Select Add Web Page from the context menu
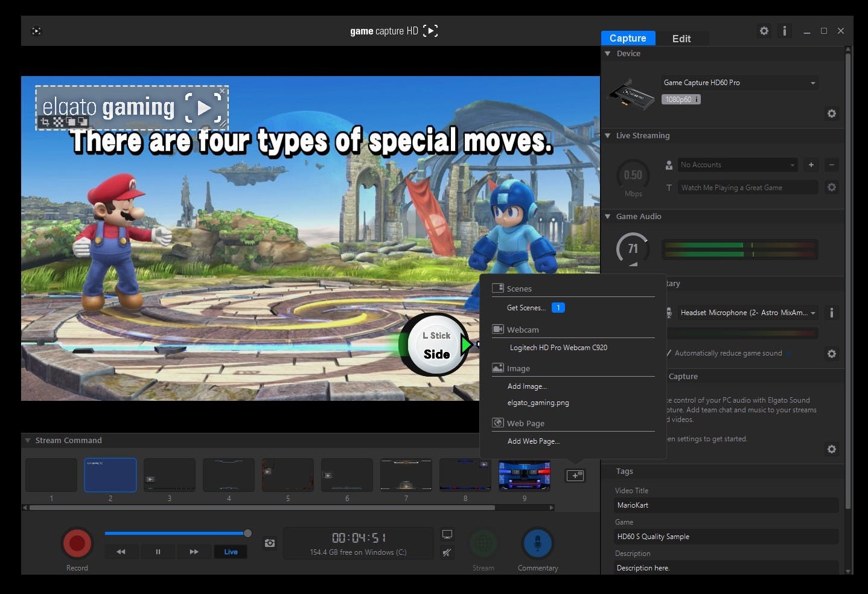868x594 pixels. point(533,441)
